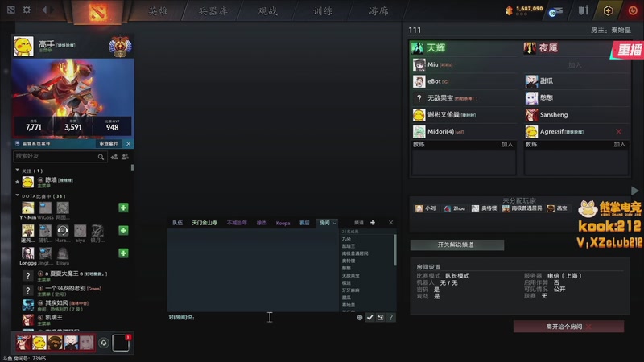The height and width of the screenshot is (362, 644).
Task: Select unassigned player Zhou
Action: pos(455,208)
